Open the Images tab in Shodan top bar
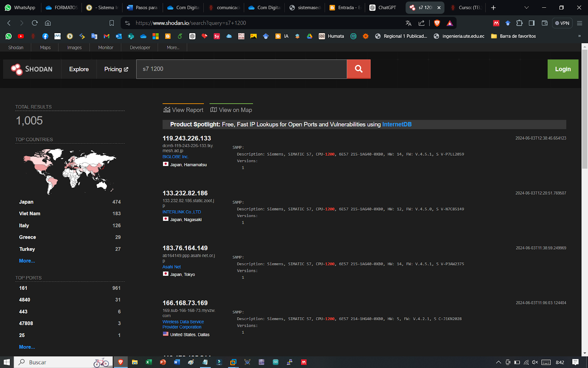 [x=74, y=47]
